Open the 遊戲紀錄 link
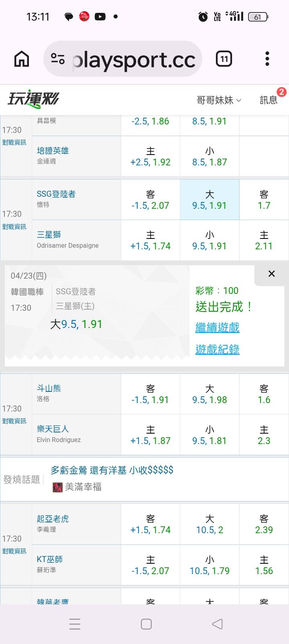 tap(217, 349)
